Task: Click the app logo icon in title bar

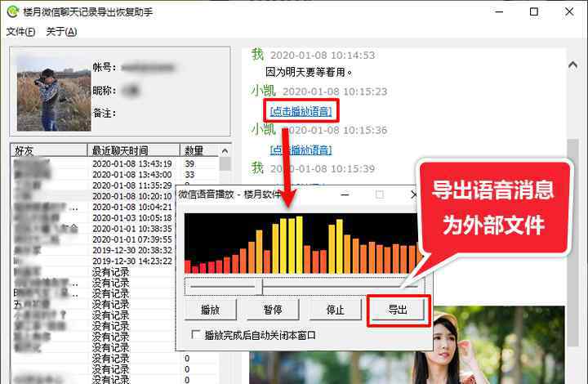Action: (12, 12)
